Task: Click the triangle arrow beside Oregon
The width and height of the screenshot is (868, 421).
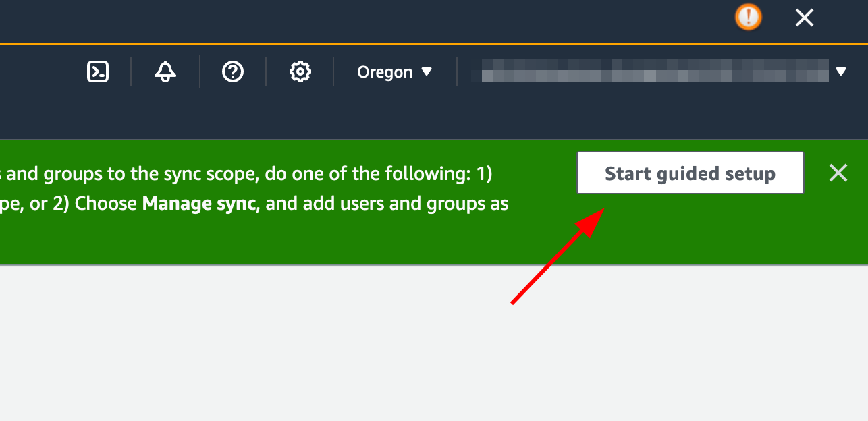Action: 427,72
